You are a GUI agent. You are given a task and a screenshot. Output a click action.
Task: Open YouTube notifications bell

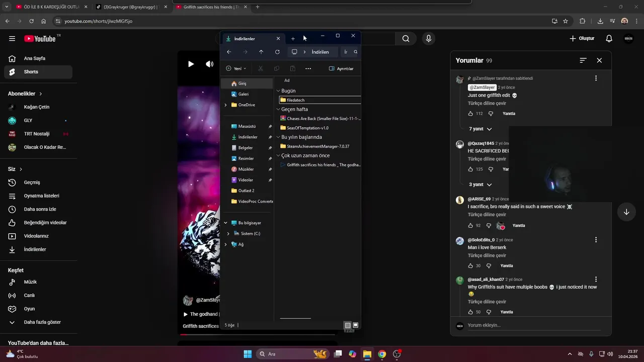click(609, 39)
